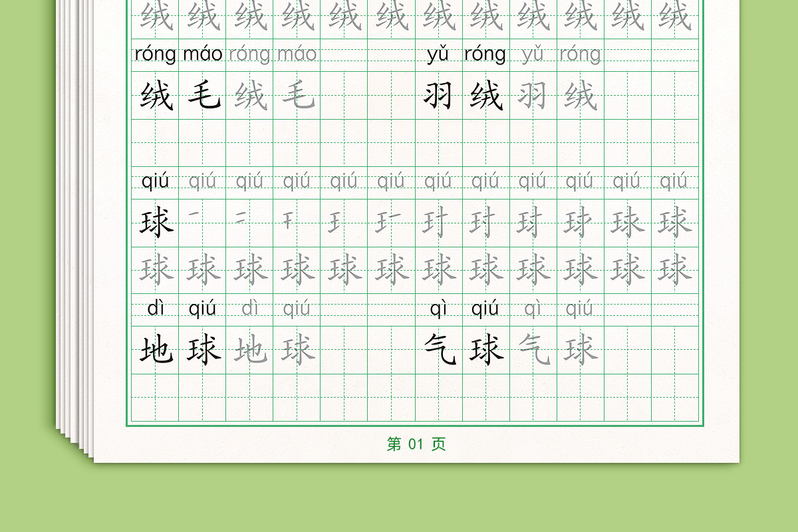Select the gray tracing pinyin "dì"
Image resolution: width=798 pixels, height=532 pixels.
250,308
